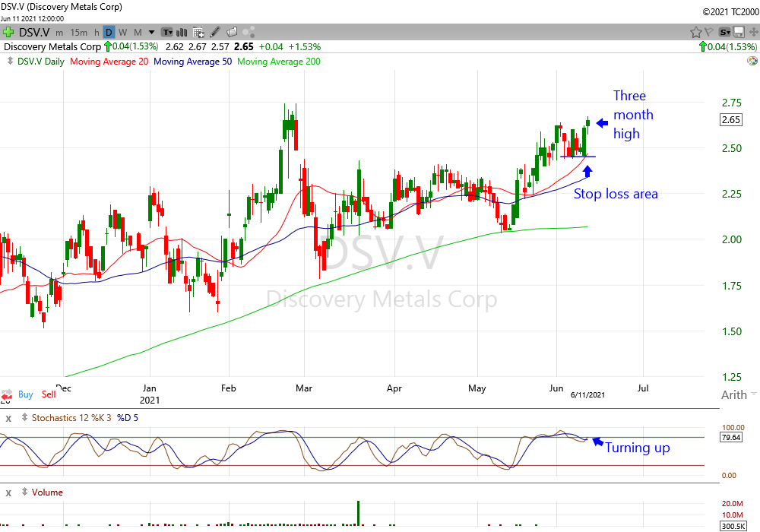760x532 pixels.
Task: Click the bold last price 2.65
Action: 243,47
